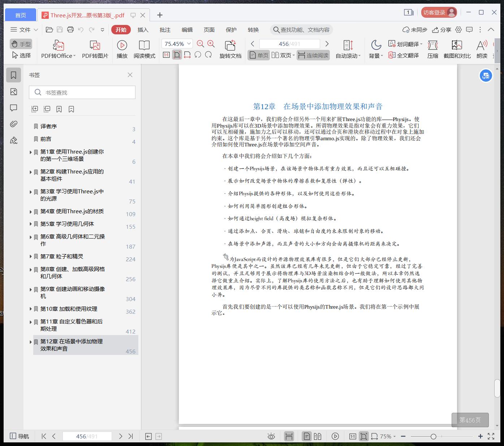The width and height of the screenshot is (504, 446).
Task: Open the 页面 ribbon tab
Action: [x=209, y=30]
